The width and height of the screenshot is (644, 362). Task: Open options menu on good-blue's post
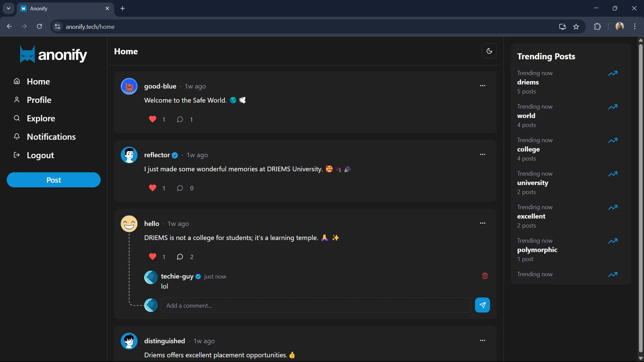point(483,86)
